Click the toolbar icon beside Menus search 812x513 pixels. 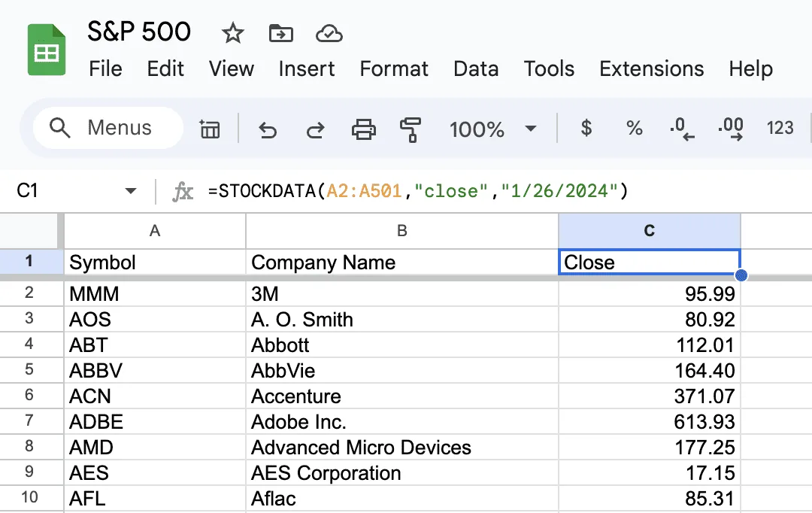[210, 129]
